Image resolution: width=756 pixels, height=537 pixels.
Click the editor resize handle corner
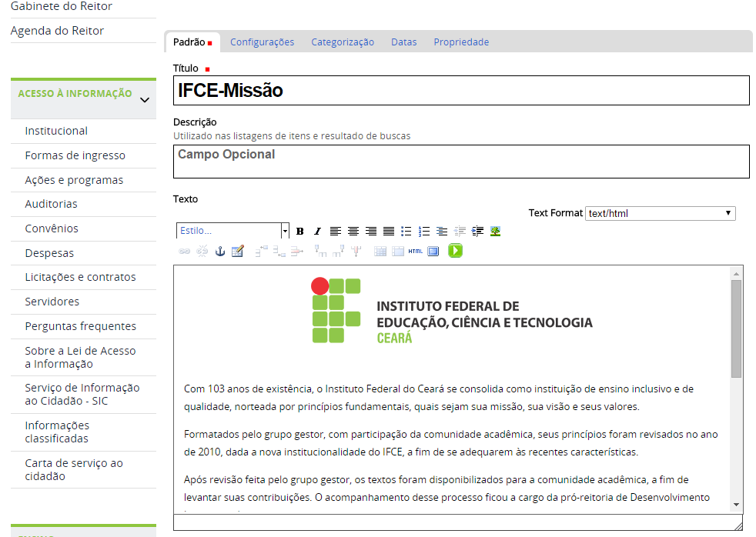(x=738, y=525)
